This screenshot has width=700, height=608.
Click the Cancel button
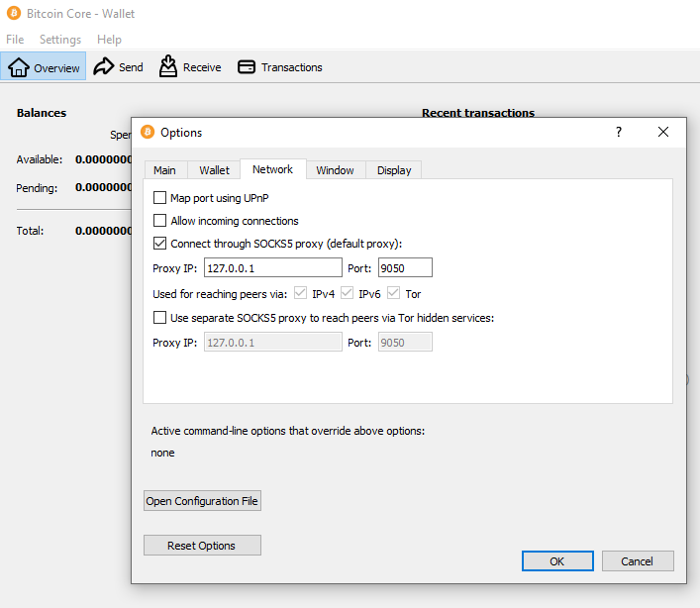pyautogui.click(x=638, y=561)
